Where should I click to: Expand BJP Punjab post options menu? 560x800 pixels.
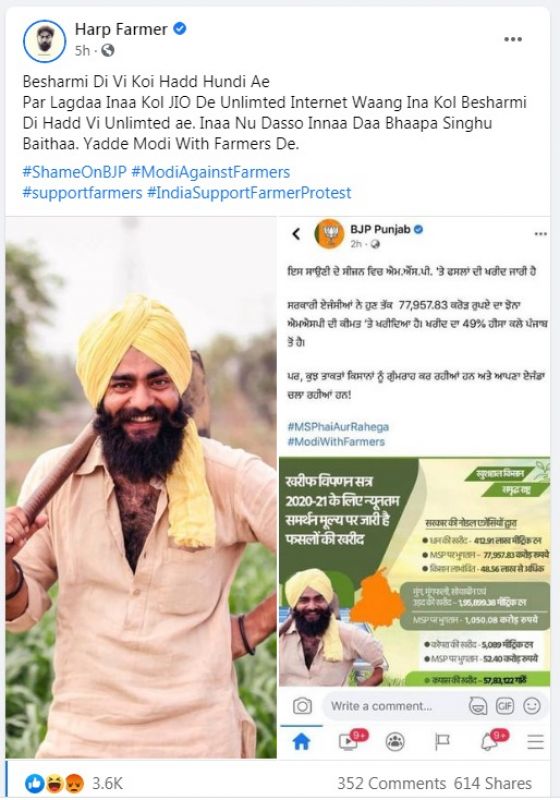541,234
